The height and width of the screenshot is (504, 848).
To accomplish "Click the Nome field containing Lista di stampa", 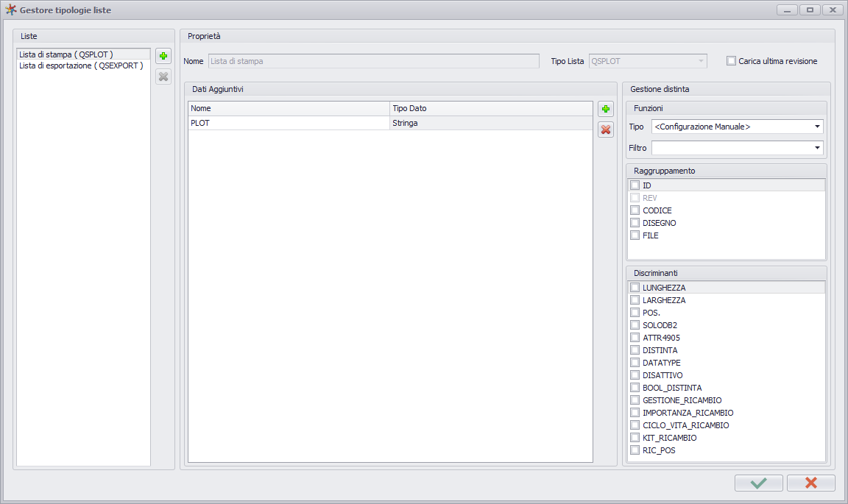I will (x=374, y=61).
